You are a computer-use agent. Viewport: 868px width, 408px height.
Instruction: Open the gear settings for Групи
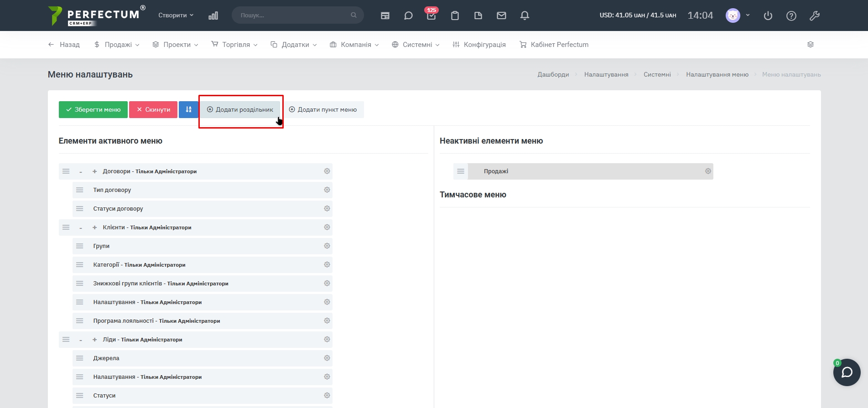[327, 246]
